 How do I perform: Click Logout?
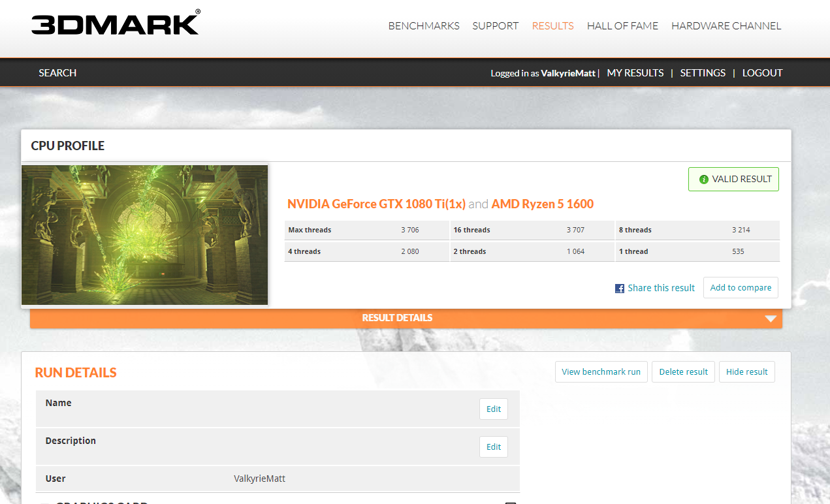tap(762, 73)
